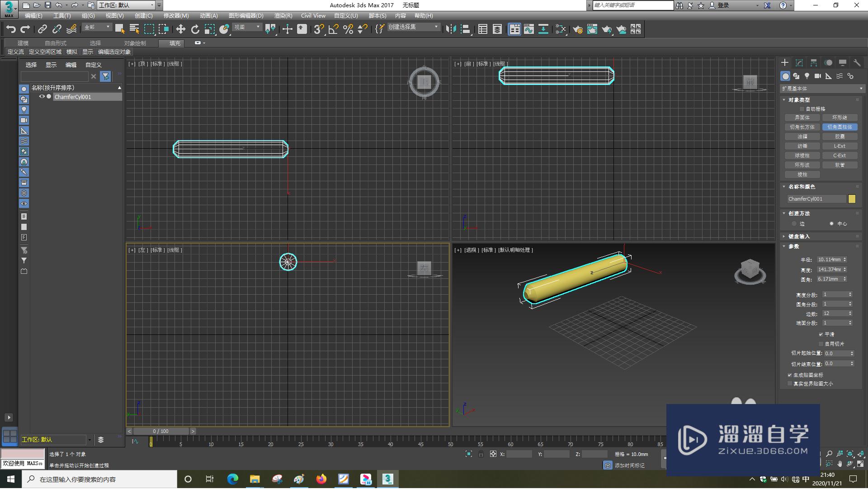Toggle ChamferCyl001 visibility eye icon
Viewport: 868px width, 489px height.
coord(42,97)
